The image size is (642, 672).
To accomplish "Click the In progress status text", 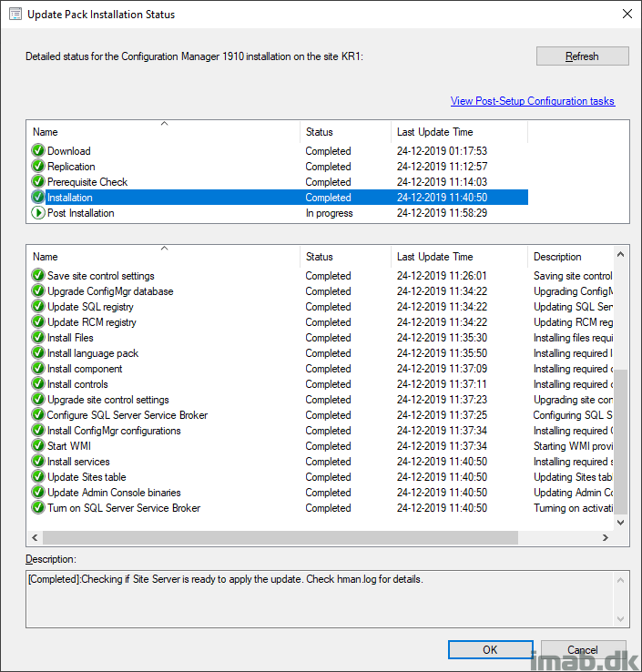I will tap(329, 213).
